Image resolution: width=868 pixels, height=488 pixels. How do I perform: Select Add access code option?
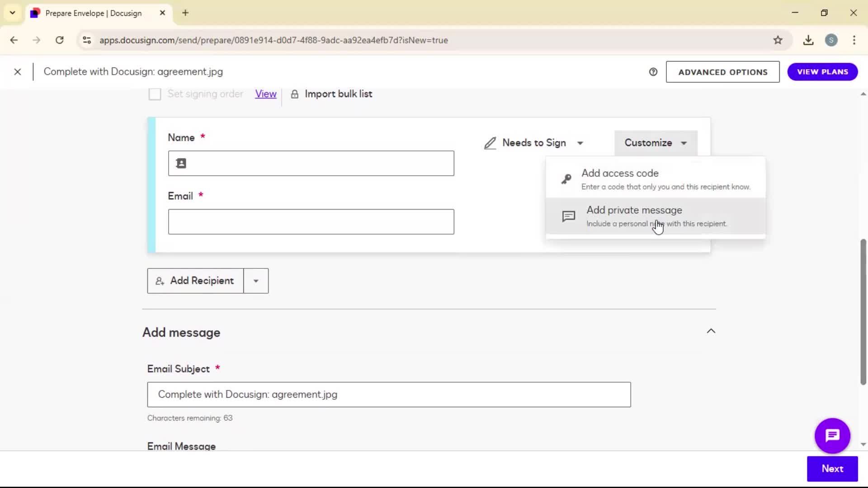pos(656,179)
